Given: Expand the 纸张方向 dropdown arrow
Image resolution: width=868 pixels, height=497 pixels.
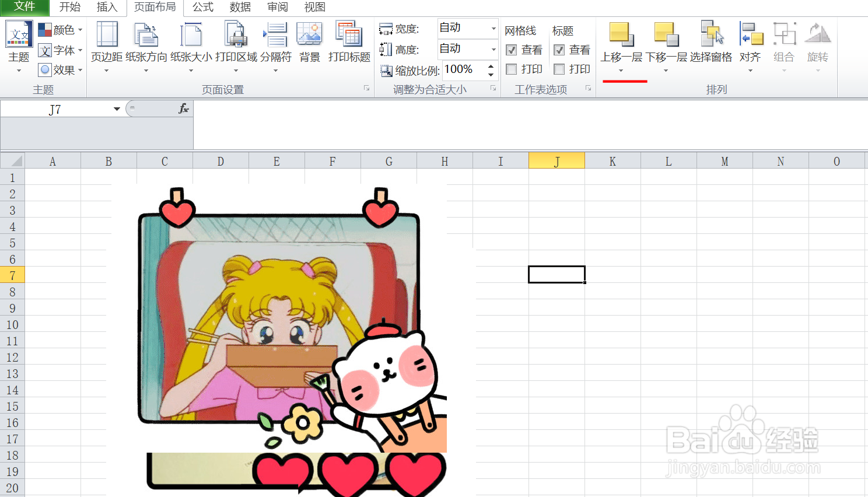Looking at the screenshot, I should coord(146,71).
